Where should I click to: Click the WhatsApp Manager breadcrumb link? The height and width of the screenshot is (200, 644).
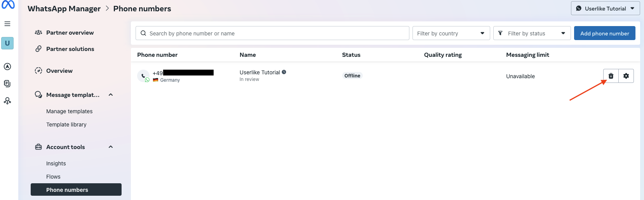[64, 9]
